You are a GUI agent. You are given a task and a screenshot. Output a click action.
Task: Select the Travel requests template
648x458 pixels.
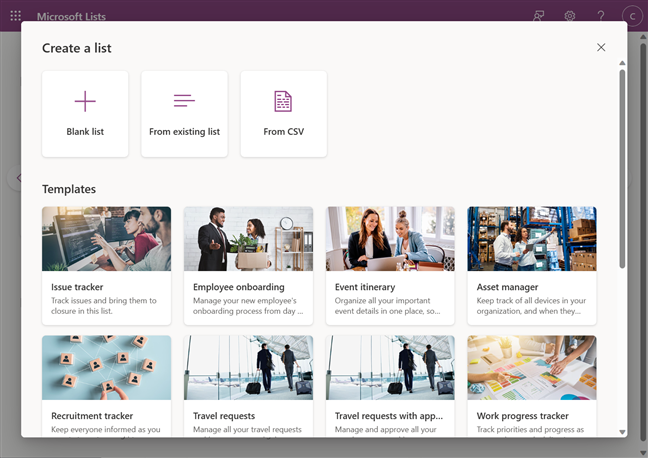coord(248,386)
